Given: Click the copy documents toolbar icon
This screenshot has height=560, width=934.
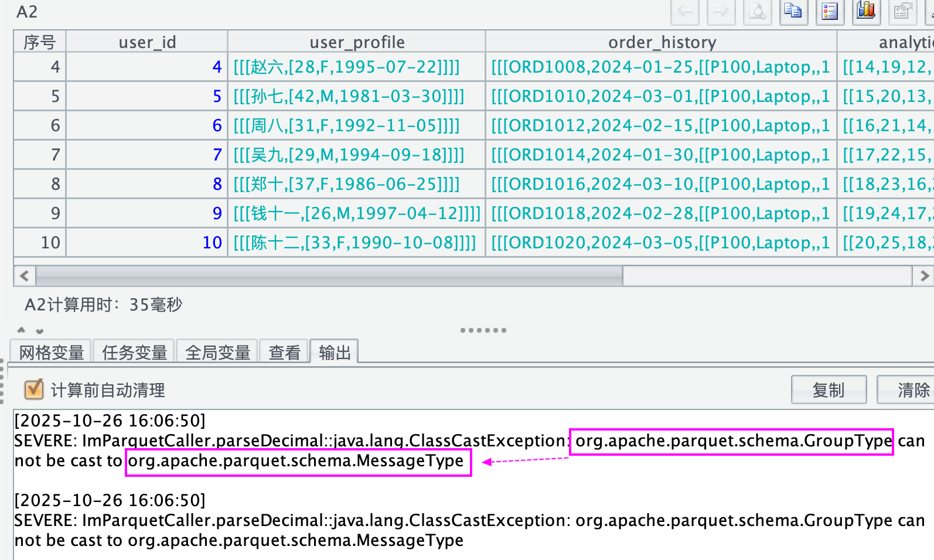Looking at the screenshot, I should click(x=793, y=11).
